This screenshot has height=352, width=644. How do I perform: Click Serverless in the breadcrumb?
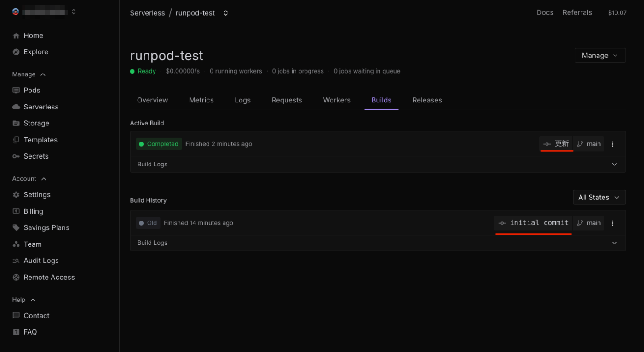[x=147, y=13]
